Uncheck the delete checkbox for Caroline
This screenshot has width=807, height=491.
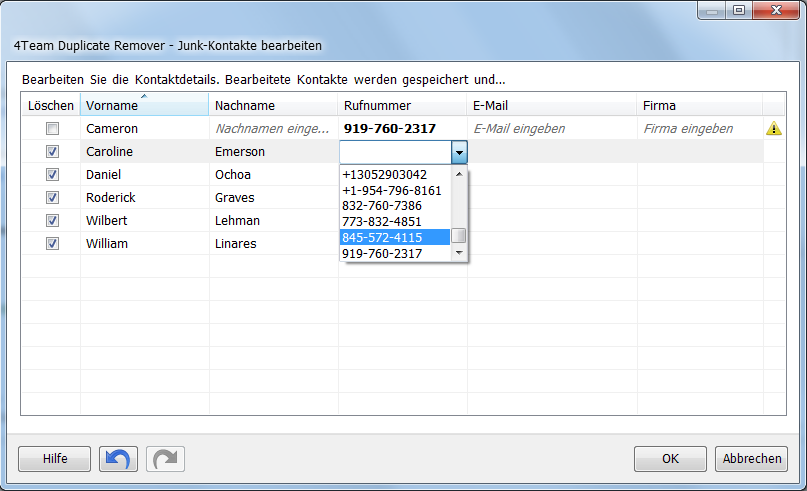pyautogui.click(x=52, y=152)
